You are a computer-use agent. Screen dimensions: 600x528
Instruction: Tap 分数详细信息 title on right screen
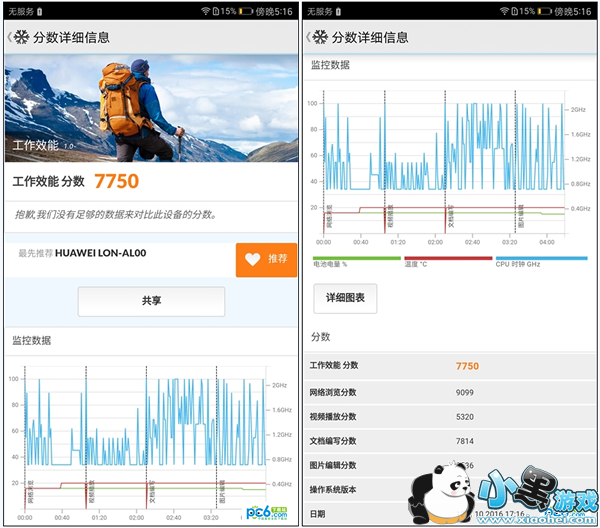pos(370,37)
